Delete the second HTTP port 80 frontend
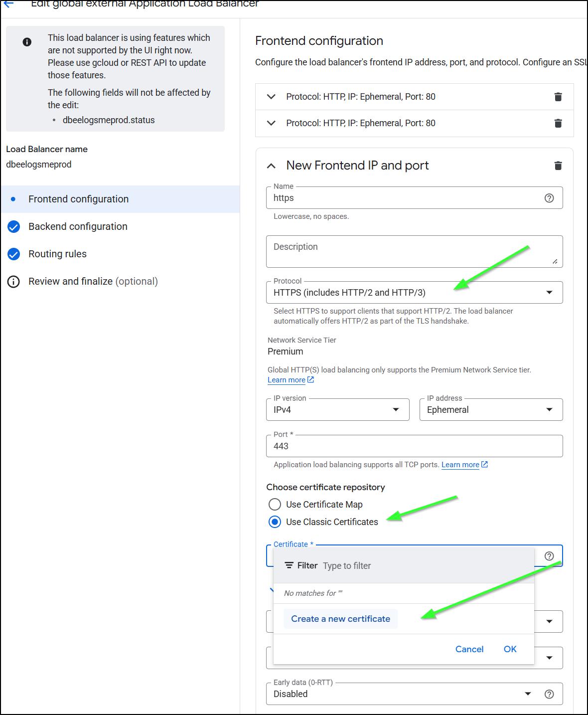This screenshot has height=715, width=588. (558, 123)
